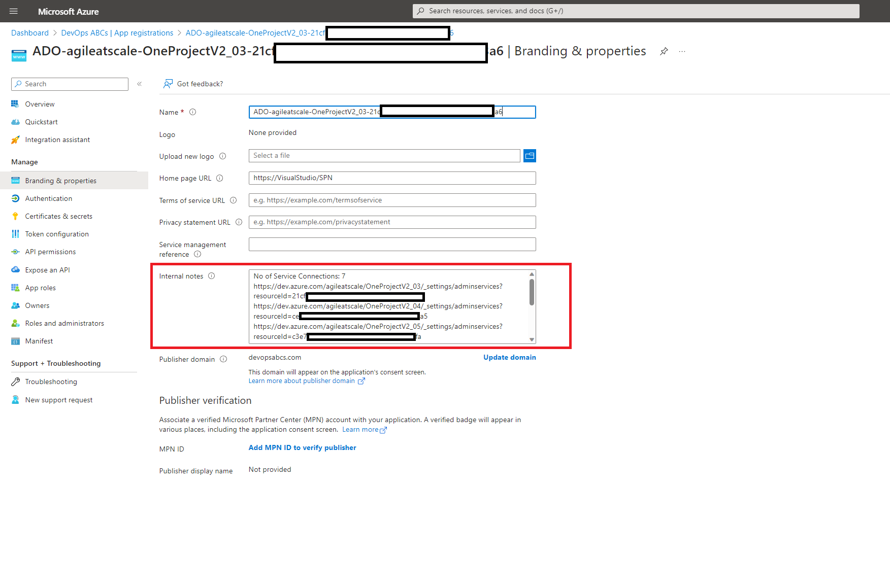Show info for Publisher domain

click(x=223, y=359)
